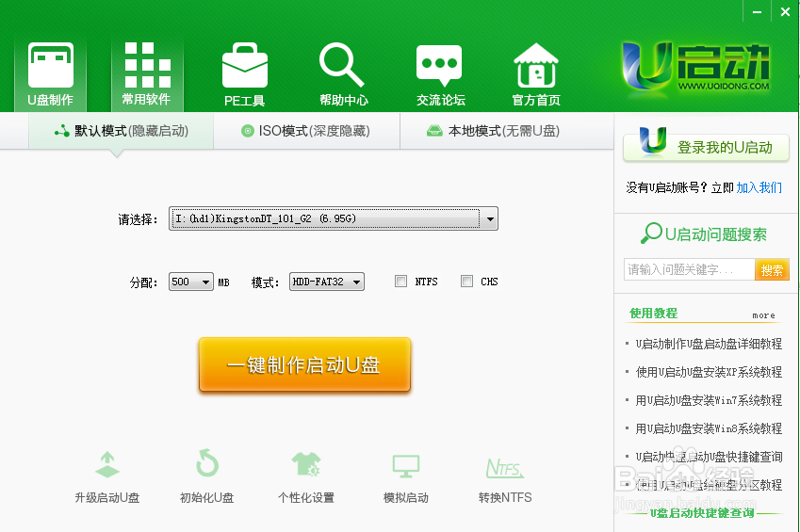Open the more link beside 使用教程
Viewport: 800px width, 532px height.
point(763,315)
